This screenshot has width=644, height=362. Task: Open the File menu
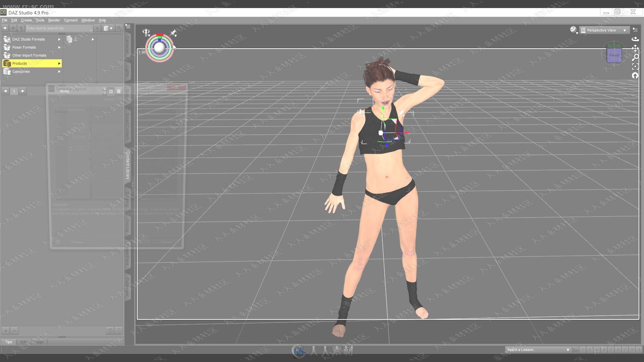[5, 20]
